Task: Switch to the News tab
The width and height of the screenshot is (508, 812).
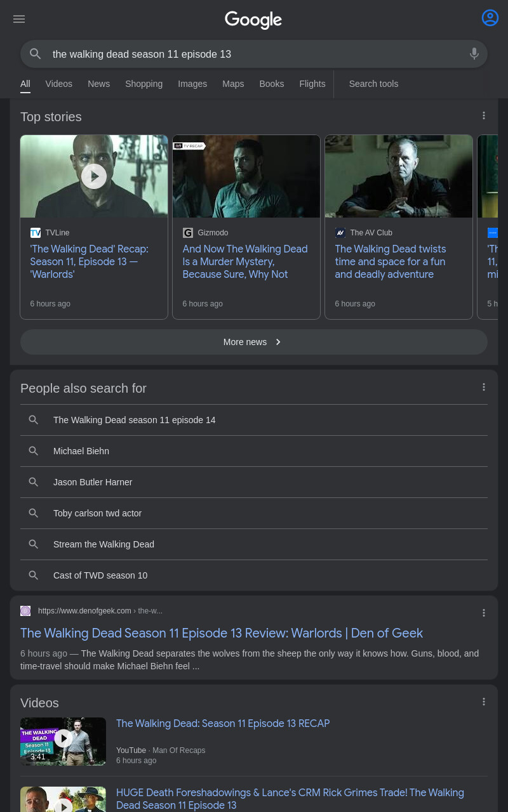Action: (98, 84)
